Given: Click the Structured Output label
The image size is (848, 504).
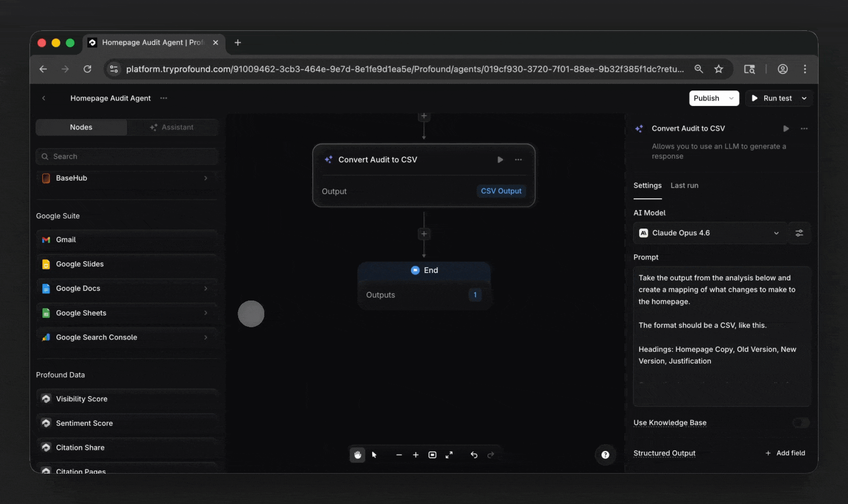Looking at the screenshot, I should click(x=664, y=453).
